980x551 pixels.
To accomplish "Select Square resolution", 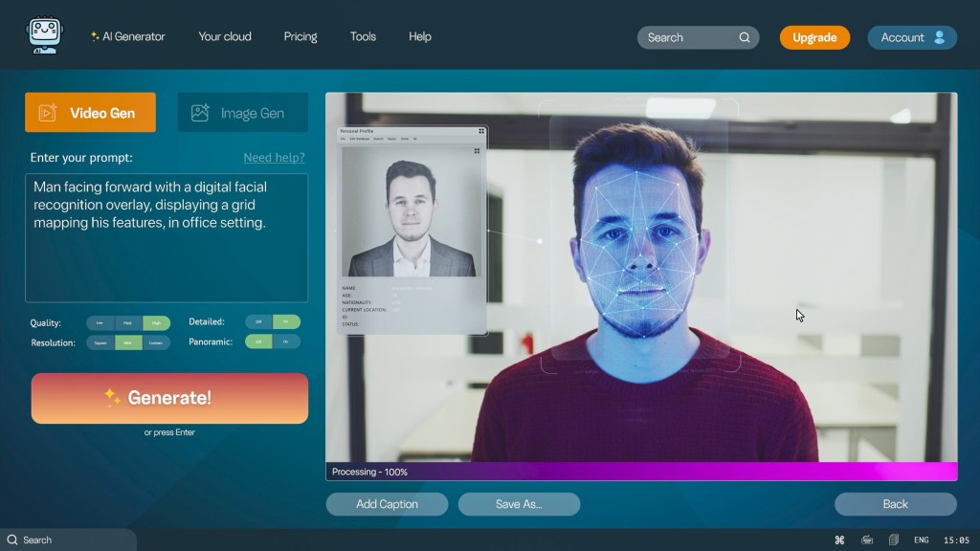I will pyautogui.click(x=100, y=342).
